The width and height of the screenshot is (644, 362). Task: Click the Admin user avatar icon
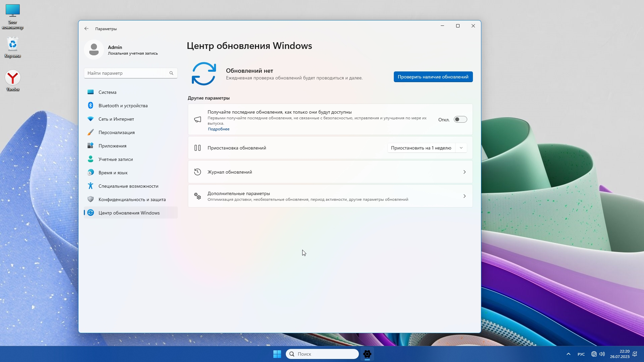point(94,50)
